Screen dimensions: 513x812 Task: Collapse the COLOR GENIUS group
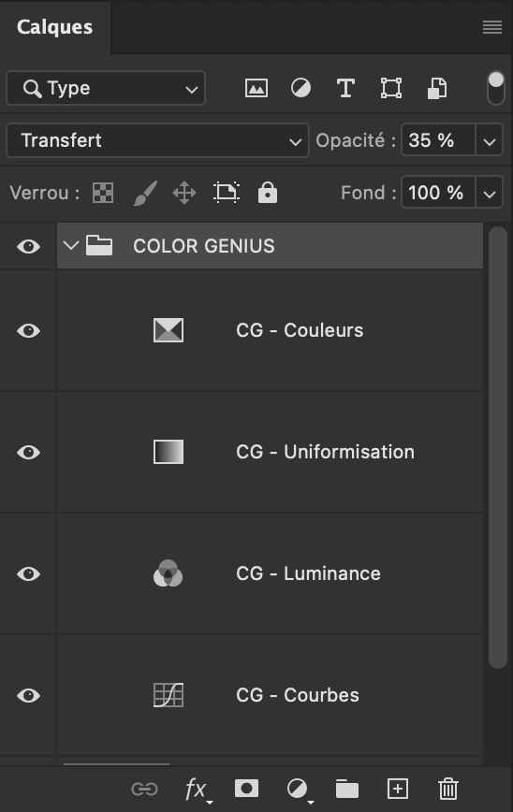[x=70, y=245]
